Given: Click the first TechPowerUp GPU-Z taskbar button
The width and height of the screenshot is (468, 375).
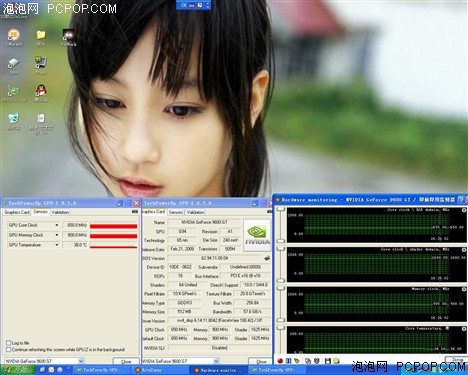Looking at the screenshot, I should click(102, 370).
